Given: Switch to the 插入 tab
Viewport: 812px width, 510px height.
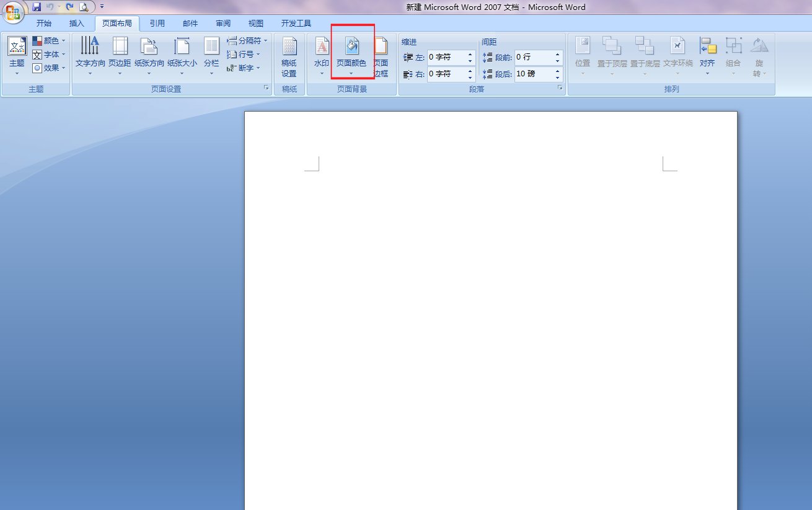Looking at the screenshot, I should pyautogui.click(x=77, y=24).
